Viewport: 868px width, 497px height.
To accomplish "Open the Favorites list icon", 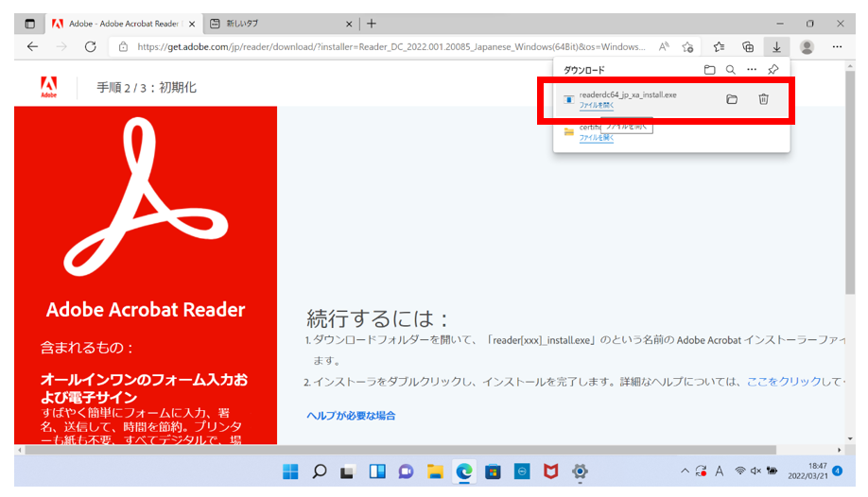I will [x=719, y=47].
